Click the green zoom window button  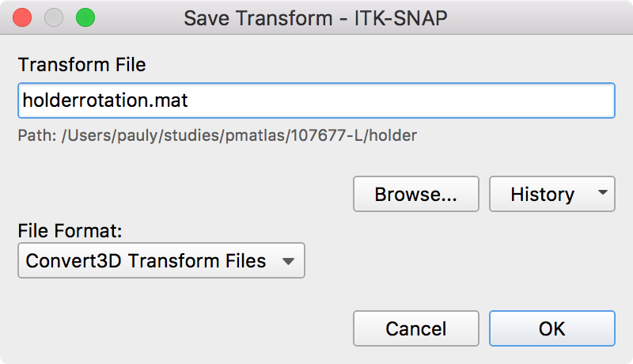[85, 17]
